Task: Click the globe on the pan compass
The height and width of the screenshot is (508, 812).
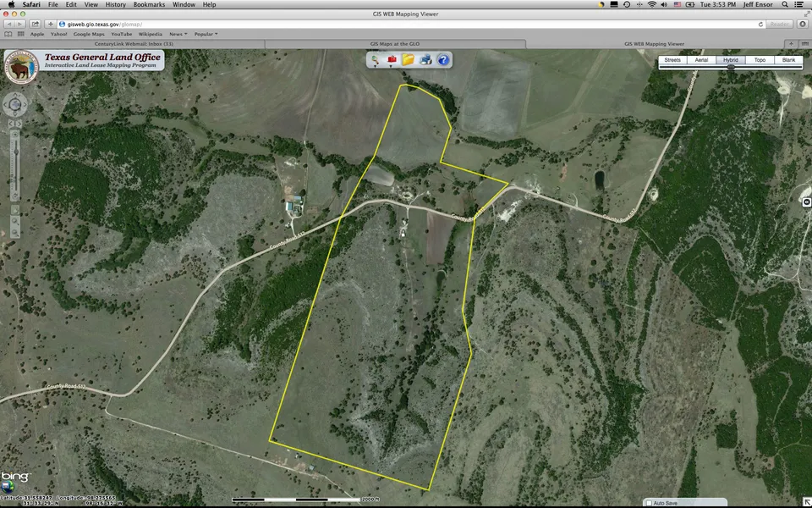Action: click(x=14, y=105)
